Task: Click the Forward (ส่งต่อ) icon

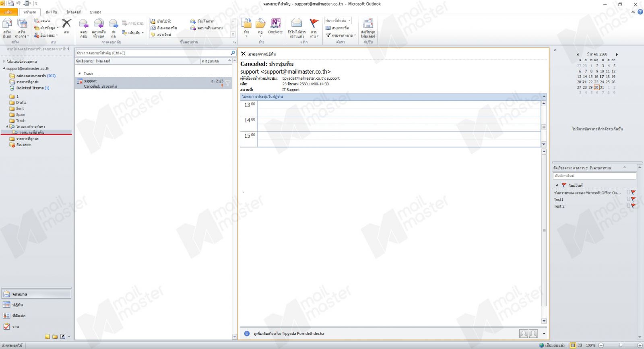Action: [x=114, y=24]
